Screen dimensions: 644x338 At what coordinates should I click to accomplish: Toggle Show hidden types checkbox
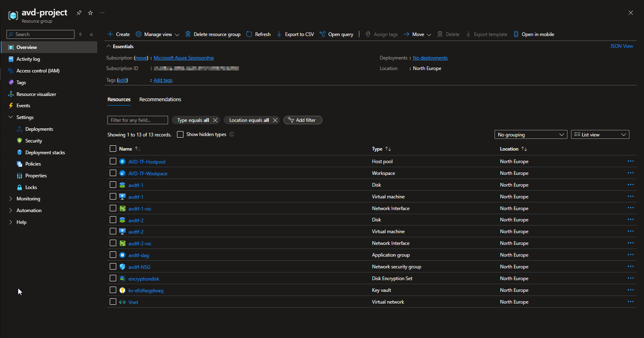(x=180, y=134)
